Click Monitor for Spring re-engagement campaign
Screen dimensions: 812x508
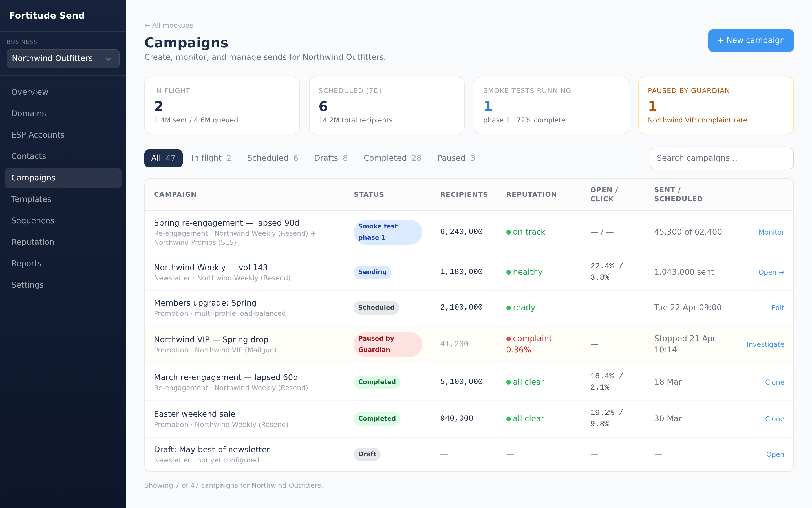[771, 232]
